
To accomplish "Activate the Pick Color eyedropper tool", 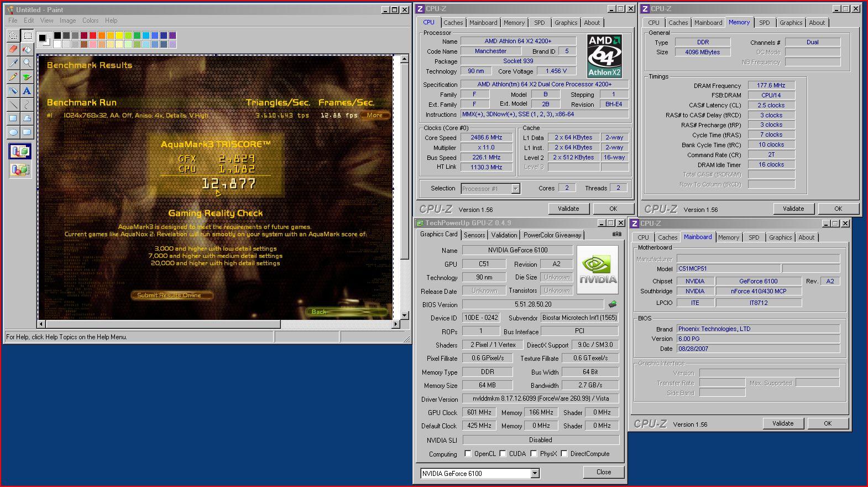I will [13, 64].
